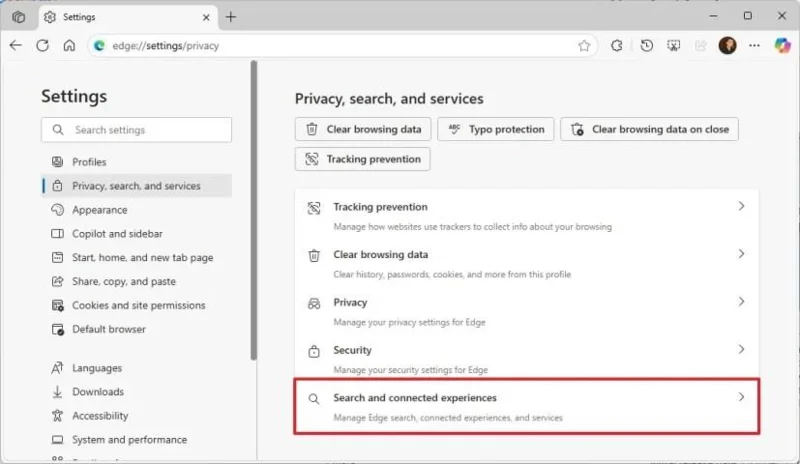Open the Home button in the toolbar

pyautogui.click(x=69, y=45)
